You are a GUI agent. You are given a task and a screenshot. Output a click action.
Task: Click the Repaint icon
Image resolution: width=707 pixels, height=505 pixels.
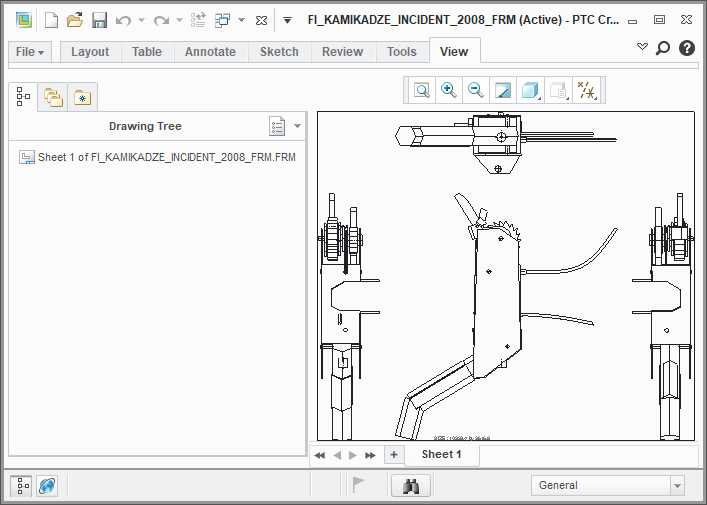(503, 90)
